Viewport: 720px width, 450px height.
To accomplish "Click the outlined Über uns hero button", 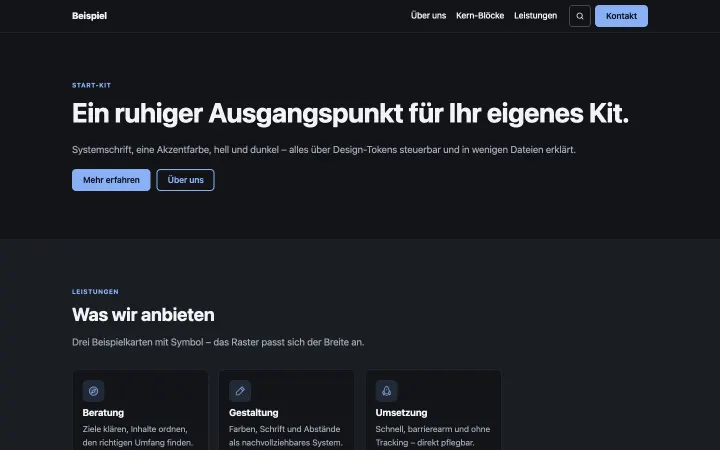I will [186, 180].
